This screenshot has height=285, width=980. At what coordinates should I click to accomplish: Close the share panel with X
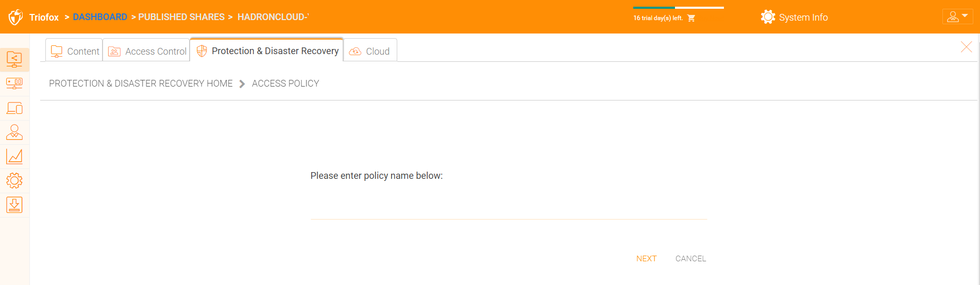coord(967,47)
